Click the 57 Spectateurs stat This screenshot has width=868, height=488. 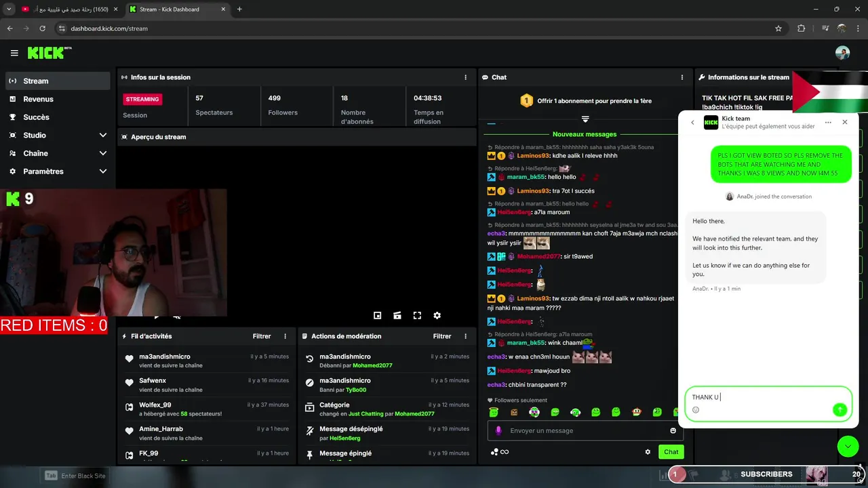tap(224, 106)
